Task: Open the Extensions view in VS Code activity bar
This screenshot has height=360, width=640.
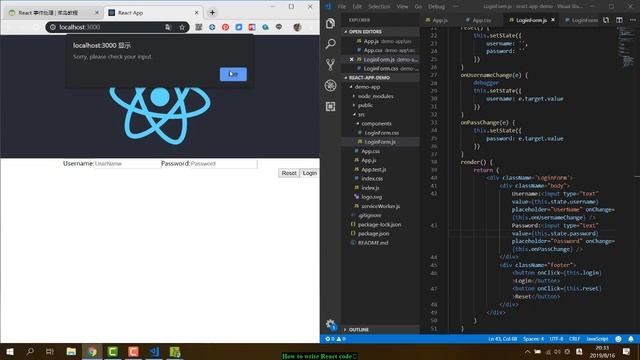Action: (331, 106)
